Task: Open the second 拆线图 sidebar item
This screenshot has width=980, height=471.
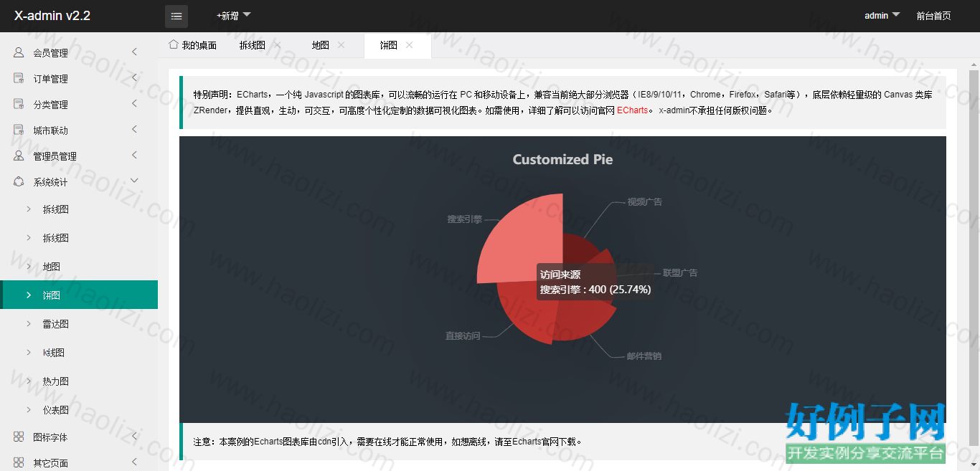Action: [x=79, y=238]
